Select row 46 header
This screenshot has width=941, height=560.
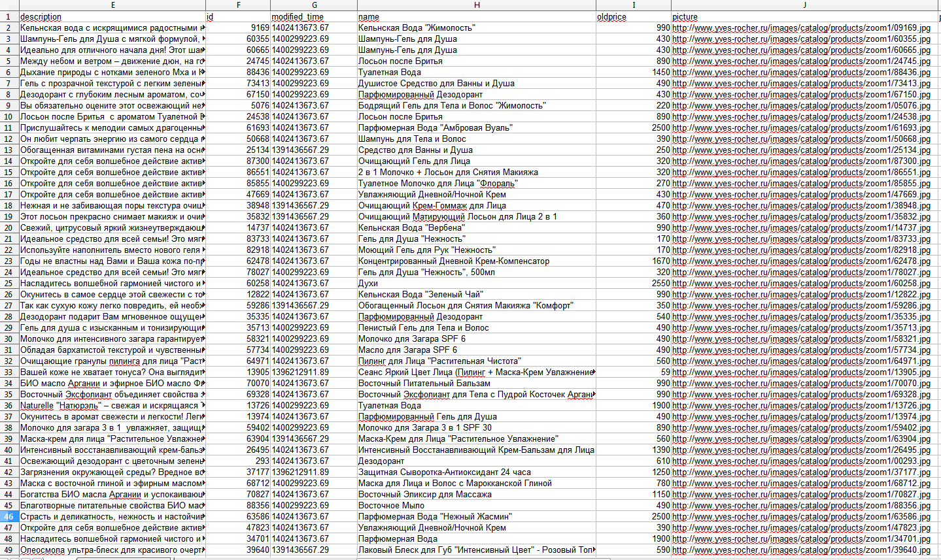(9, 516)
